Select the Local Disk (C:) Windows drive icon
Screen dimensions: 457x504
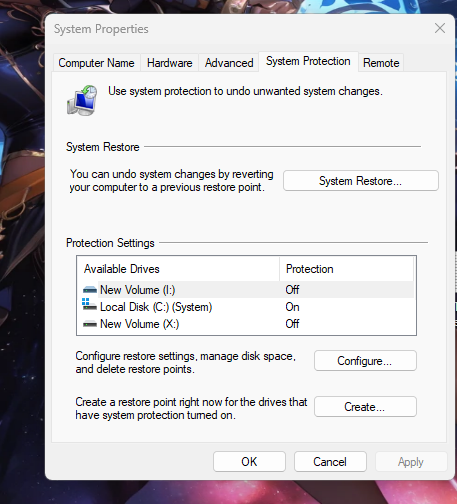tap(89, 305)
